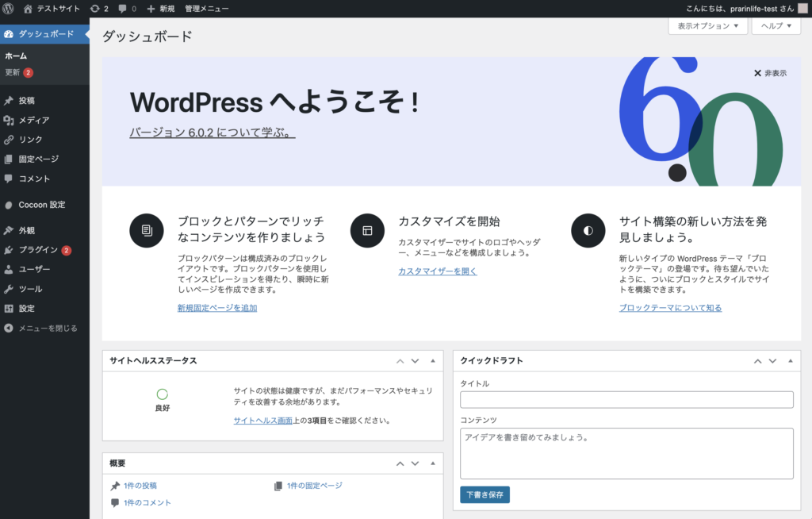
Task: Collapse the クイックドラフト panel toggle
Action: 791,361
